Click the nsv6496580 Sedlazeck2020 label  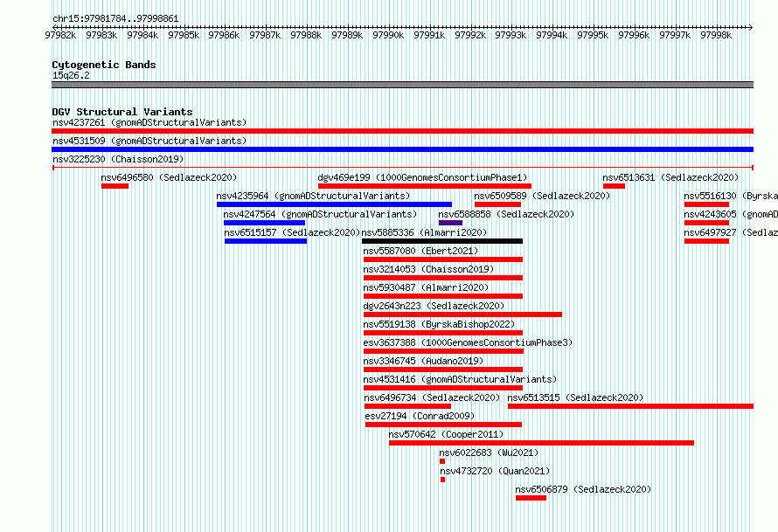coord(170,177)
